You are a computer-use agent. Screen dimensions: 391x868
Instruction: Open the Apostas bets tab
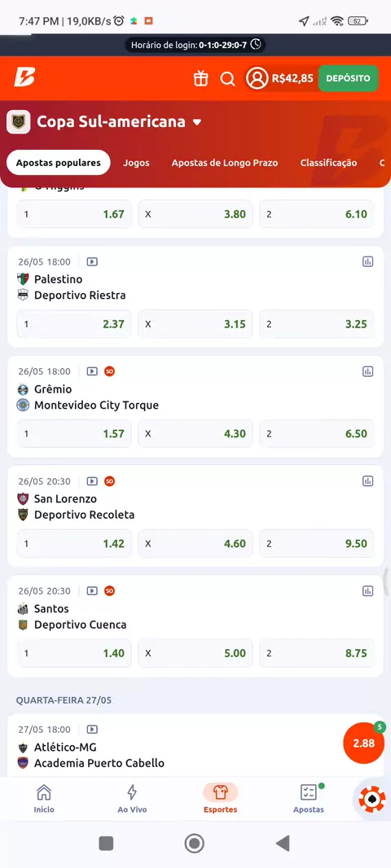[x=309, y=798]
